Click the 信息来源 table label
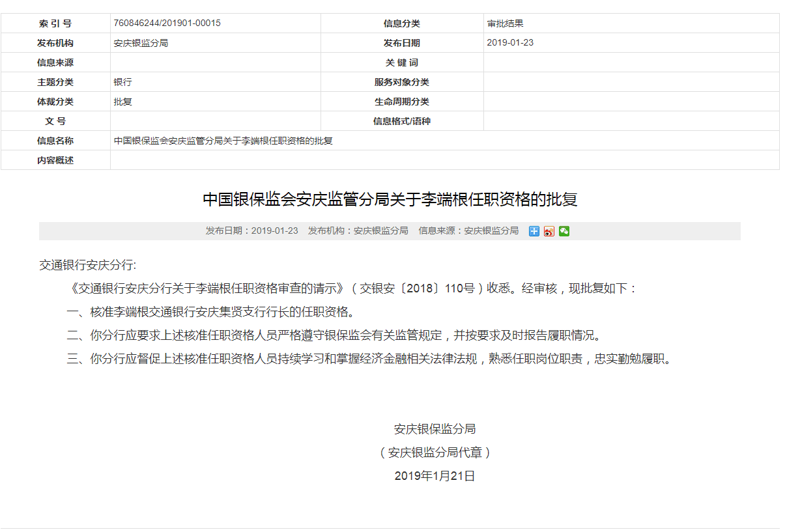The height and width of the screenshot is (532, 785). (55, 63)
